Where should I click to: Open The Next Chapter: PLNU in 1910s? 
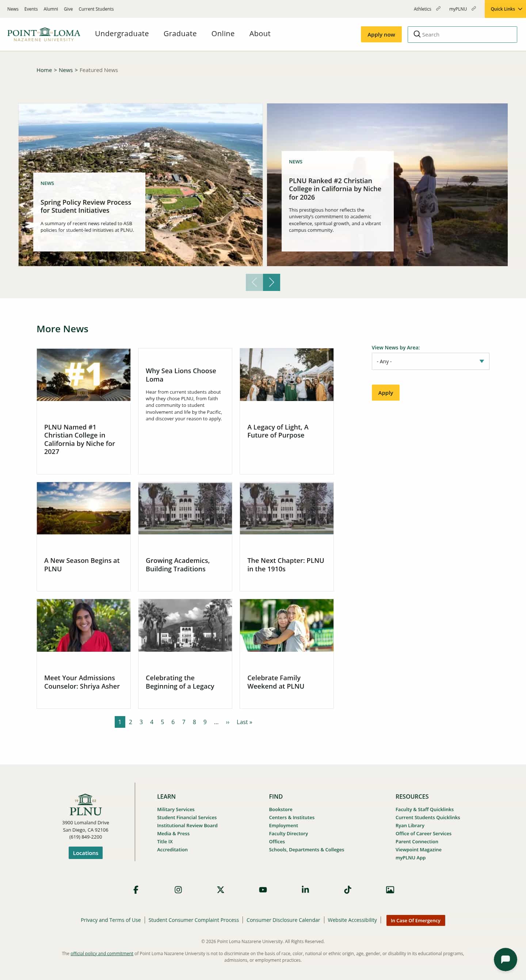(286, 564)
